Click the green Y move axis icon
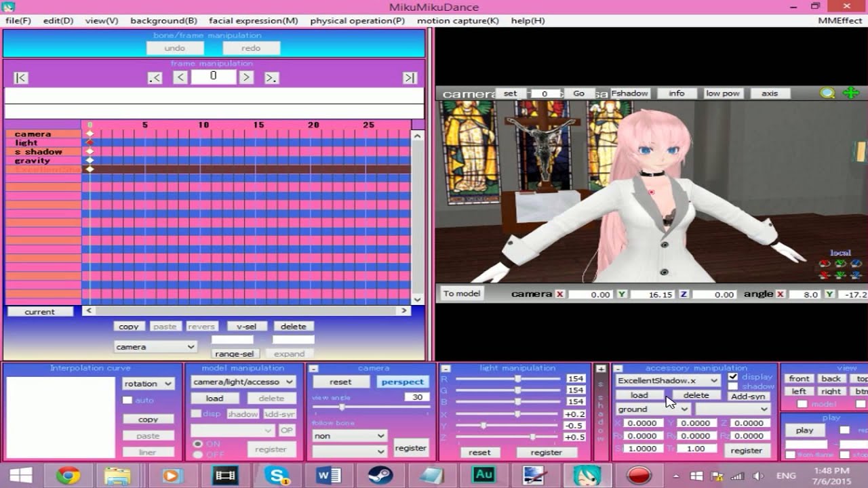The image size is (868, 488). (840, 274)
